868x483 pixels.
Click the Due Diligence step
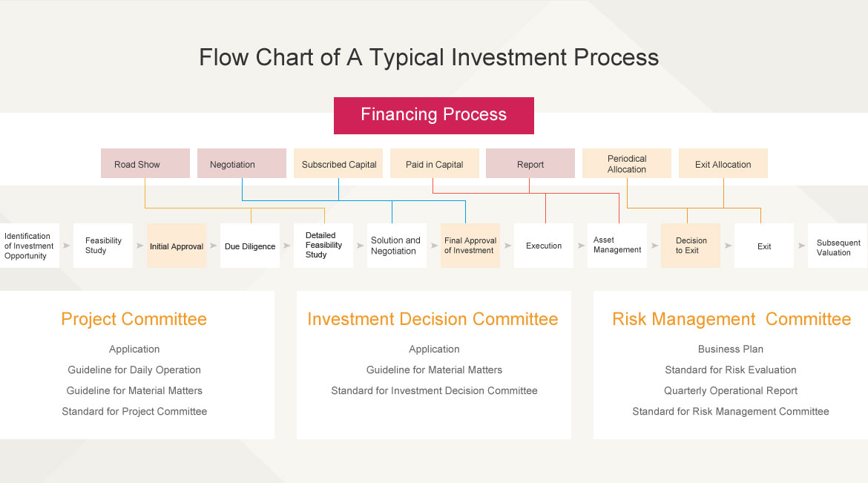(x=250, y=246)
